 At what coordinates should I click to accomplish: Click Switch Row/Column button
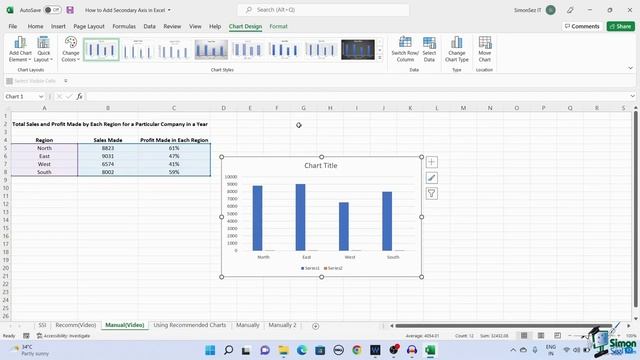click(x=405, y=49)
